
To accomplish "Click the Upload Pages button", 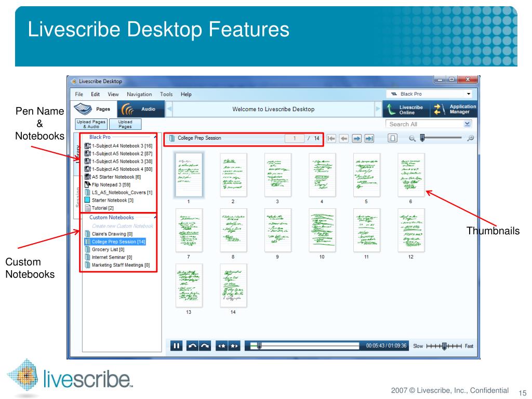I will (x=125, y=124).
